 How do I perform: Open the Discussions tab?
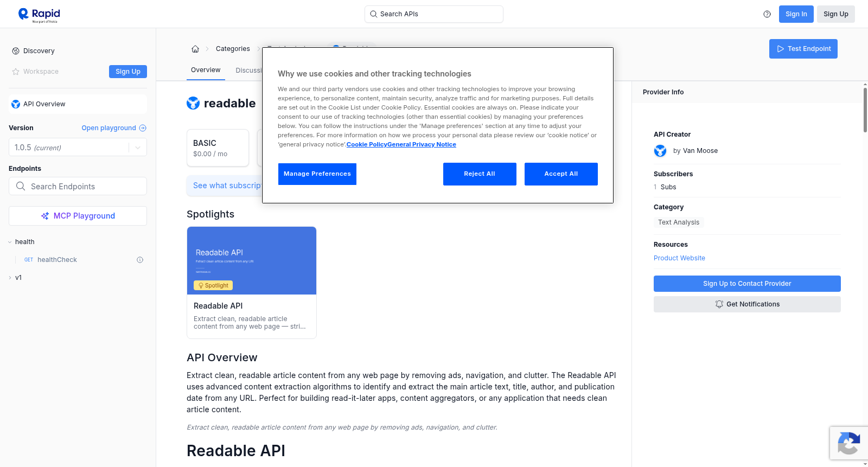pyautogui.click(x=249, y=71)
